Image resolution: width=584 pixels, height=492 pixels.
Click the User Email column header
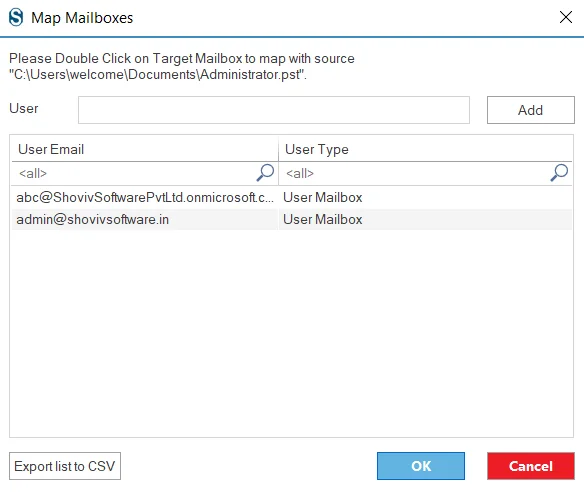point(145,149)
